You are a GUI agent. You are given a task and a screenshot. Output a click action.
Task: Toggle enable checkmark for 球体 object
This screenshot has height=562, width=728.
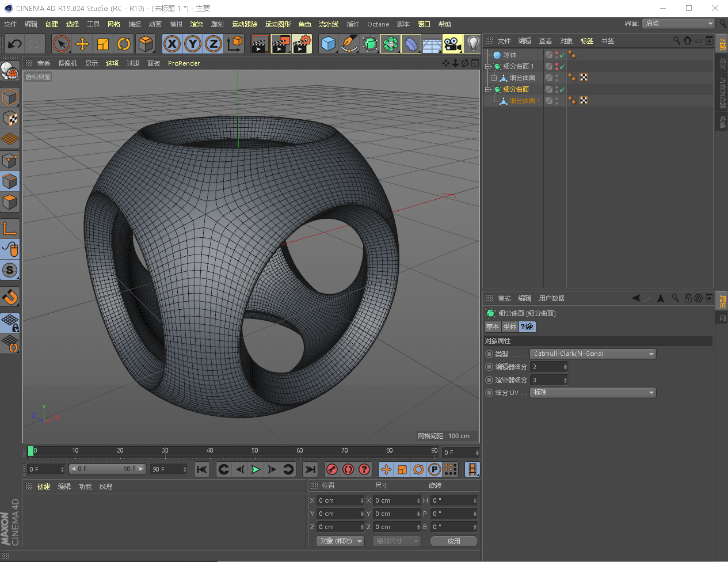click(562, 55)
